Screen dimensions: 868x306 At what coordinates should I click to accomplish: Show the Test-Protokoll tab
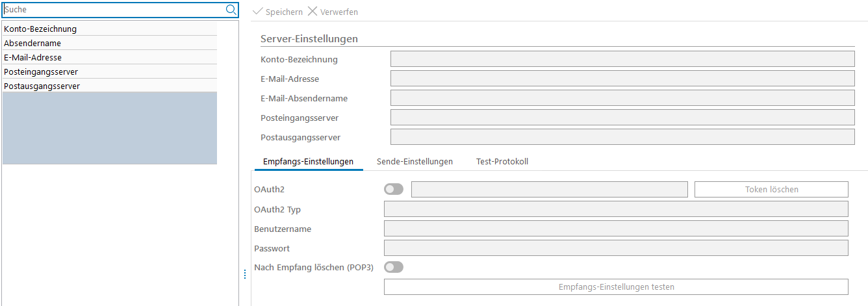click(x=502, y=161)
